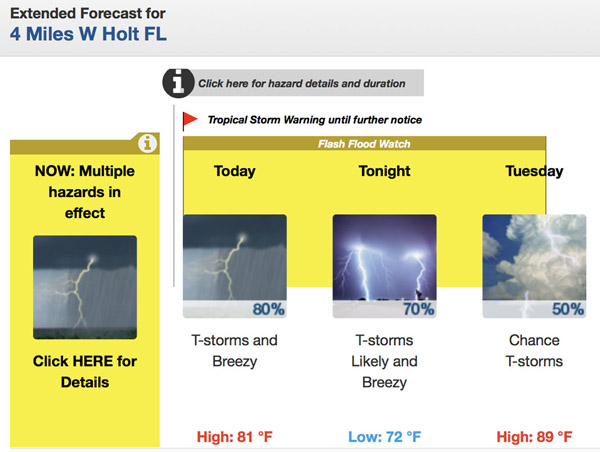Click HERE for Details link
This screenshot has width=600, height=452.
pos(85,371)
